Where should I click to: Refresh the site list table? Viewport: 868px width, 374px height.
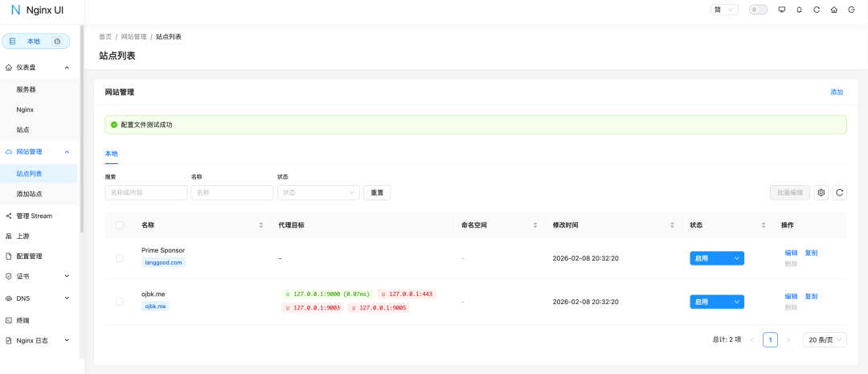coord(839,192)
